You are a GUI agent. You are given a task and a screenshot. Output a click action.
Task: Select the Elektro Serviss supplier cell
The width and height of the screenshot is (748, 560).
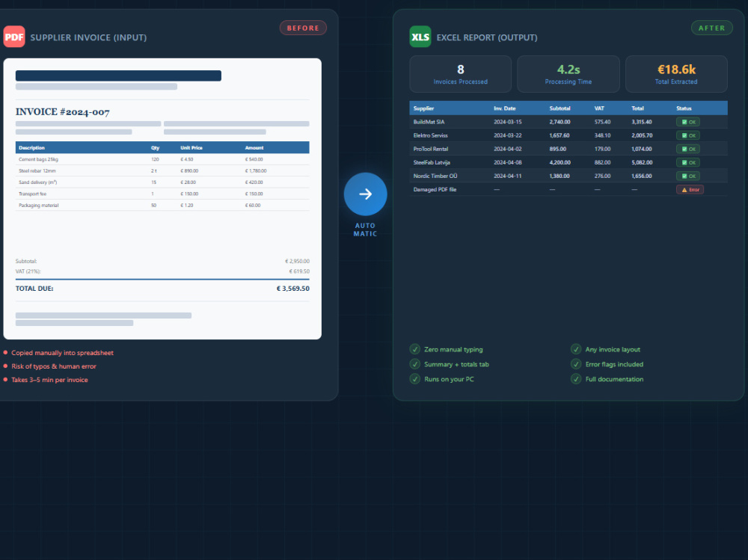click(x=430, y=135)
